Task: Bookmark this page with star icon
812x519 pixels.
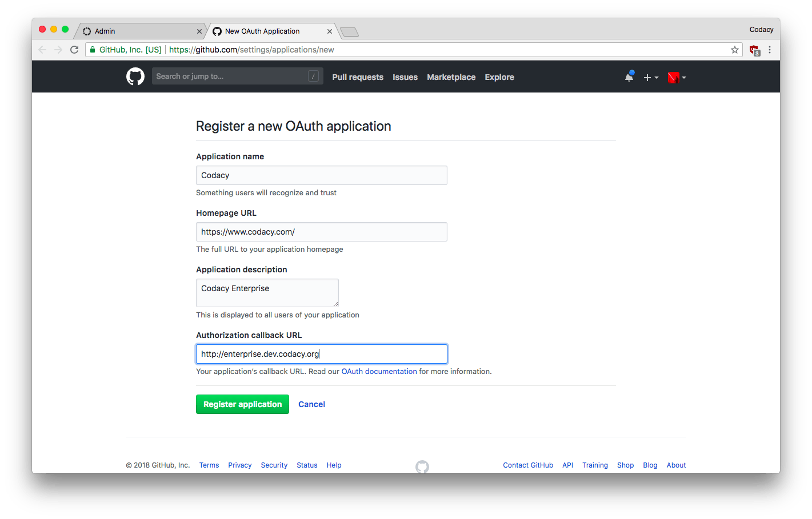Action: pos(735,50)
